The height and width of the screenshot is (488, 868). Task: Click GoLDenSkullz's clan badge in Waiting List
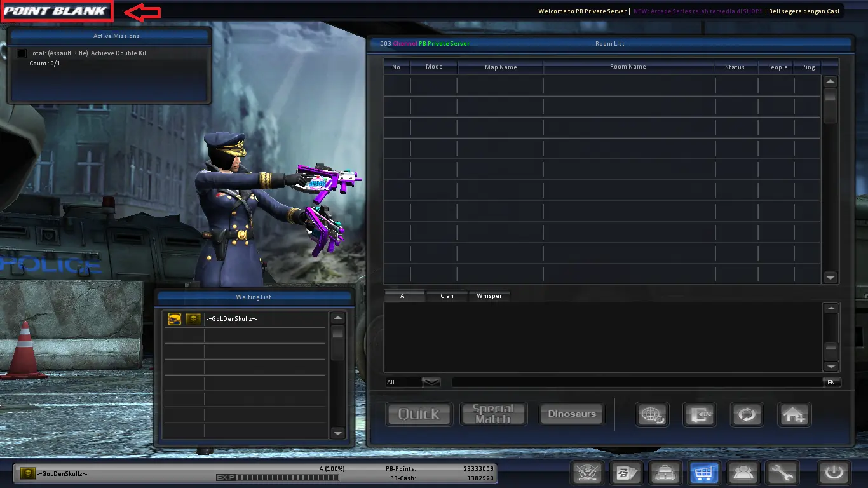(175, 319)
